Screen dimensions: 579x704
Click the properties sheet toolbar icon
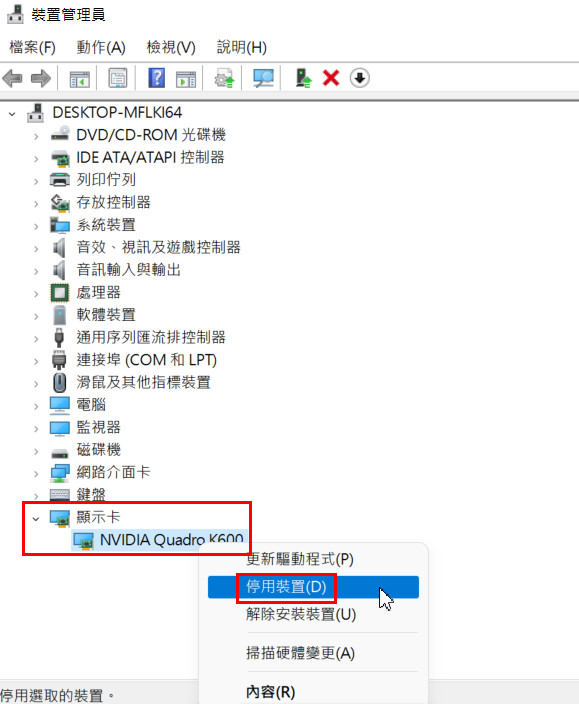[x=118, y=78]
